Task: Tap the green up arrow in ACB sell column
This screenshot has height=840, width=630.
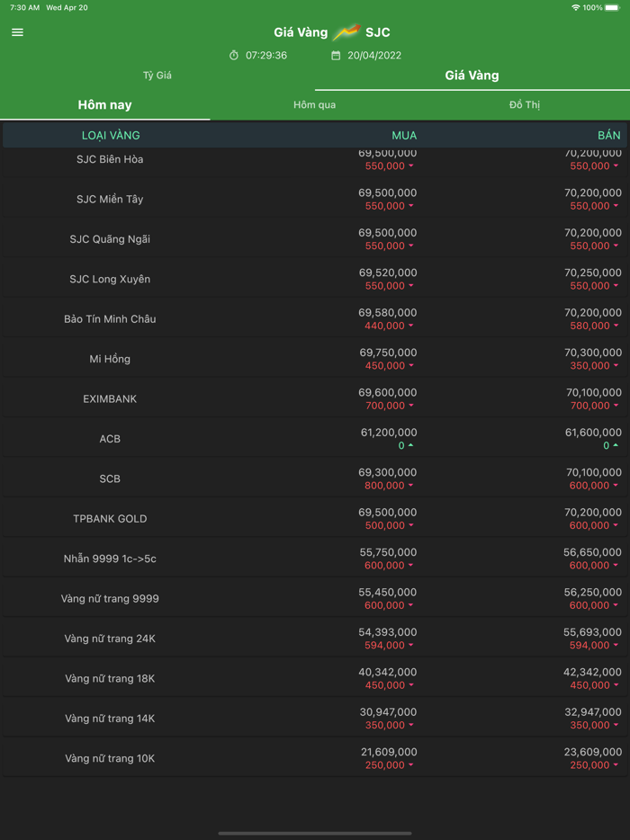Action: coord(616,445)
